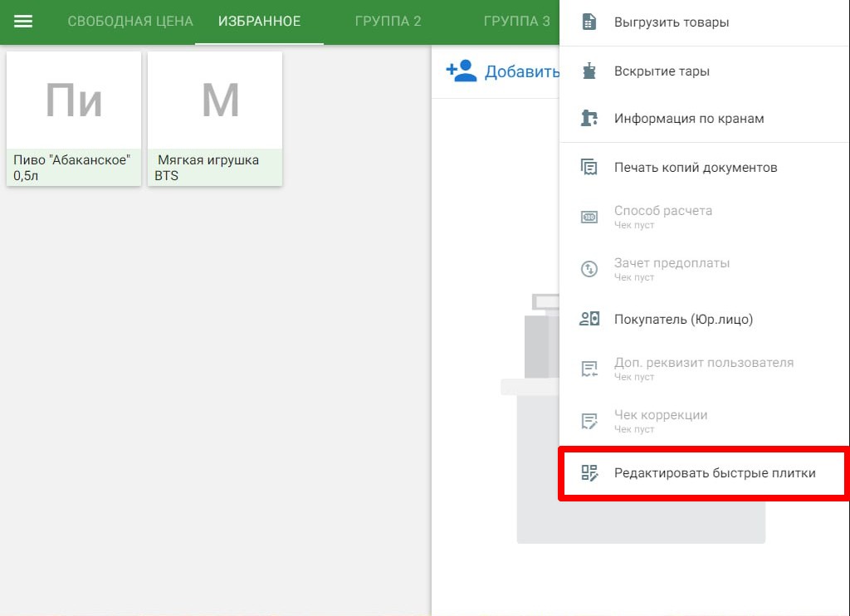Click the Зачет предоплаты circular icon

coord(589,269)
